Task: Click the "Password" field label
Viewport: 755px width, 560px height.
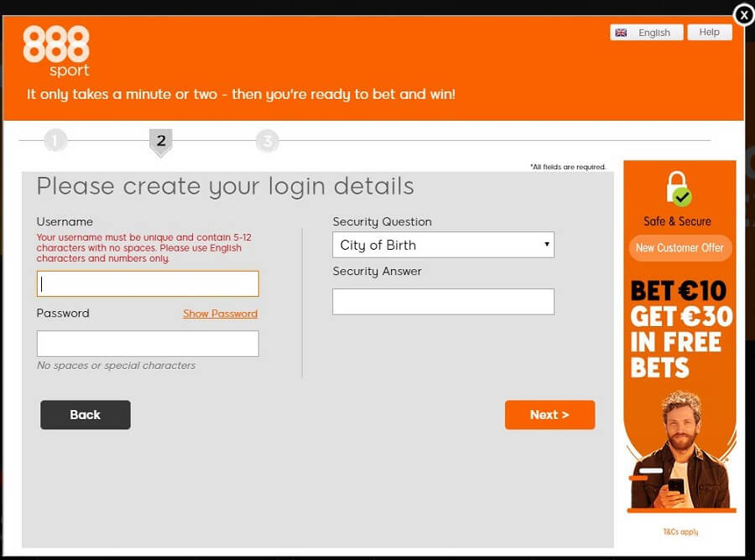Action: pyautogui.click(x=63, y=314)
